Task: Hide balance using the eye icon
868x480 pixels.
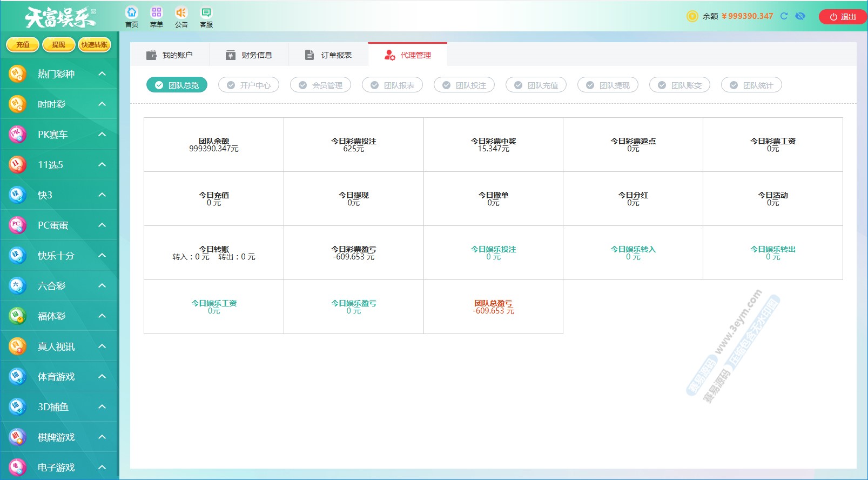Action: click(x=800, y=16)
